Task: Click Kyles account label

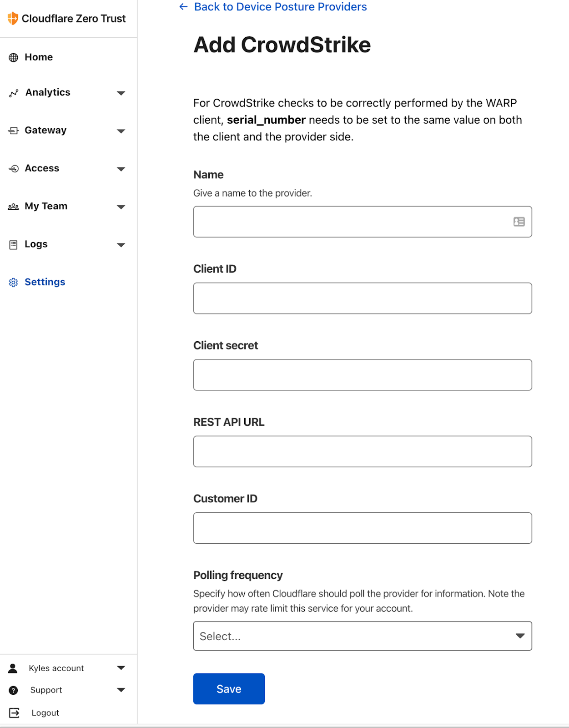Action: [56, 668]
